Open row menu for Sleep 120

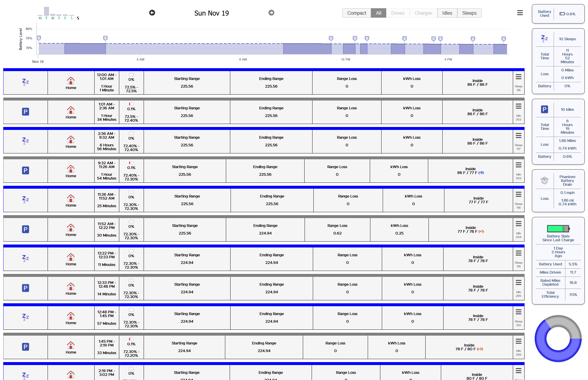519,312
